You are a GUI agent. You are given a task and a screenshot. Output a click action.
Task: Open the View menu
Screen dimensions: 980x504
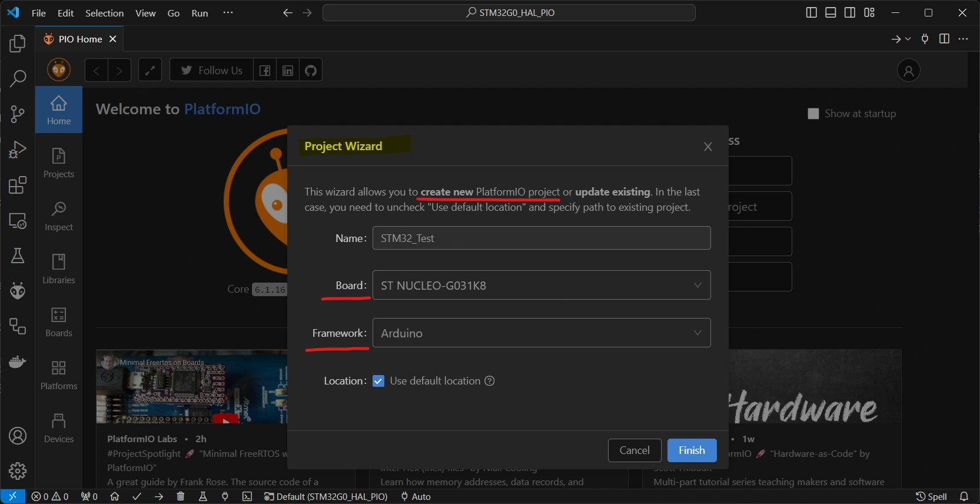coord(145,13)
